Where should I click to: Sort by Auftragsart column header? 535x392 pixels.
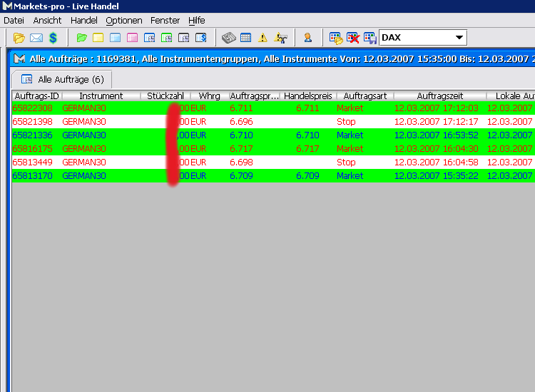[365, 96]
